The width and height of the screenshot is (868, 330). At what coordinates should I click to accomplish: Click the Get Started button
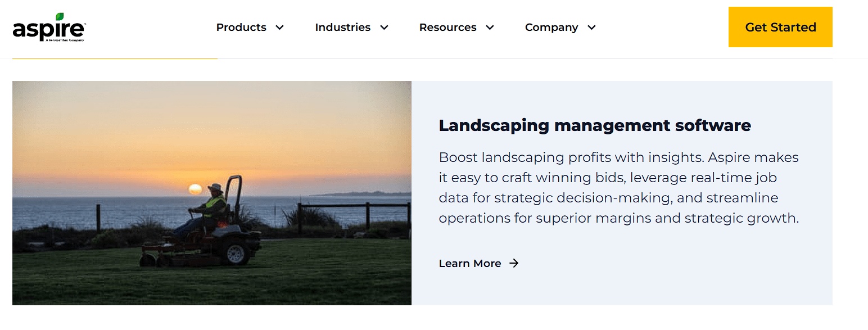780,26
